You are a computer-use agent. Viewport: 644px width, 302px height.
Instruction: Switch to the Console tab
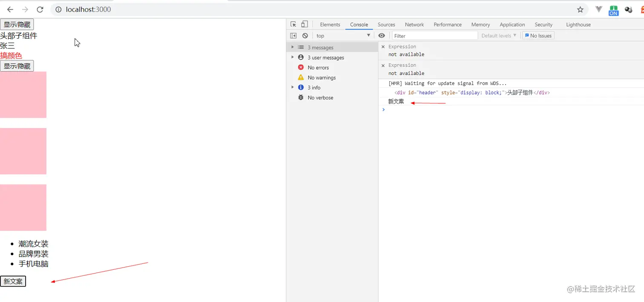click(x=359, y=25)
